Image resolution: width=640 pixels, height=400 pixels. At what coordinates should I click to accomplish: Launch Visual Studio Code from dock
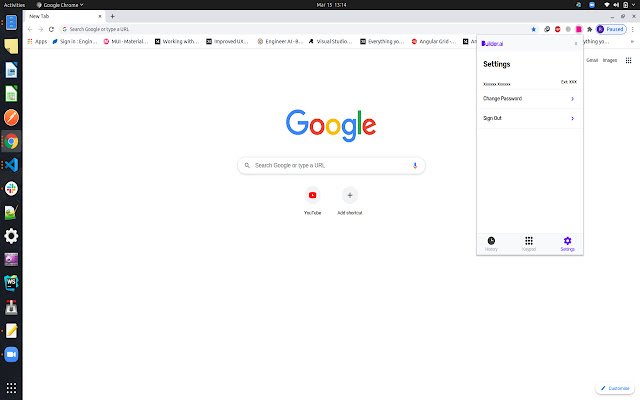[x=11, y=165]
